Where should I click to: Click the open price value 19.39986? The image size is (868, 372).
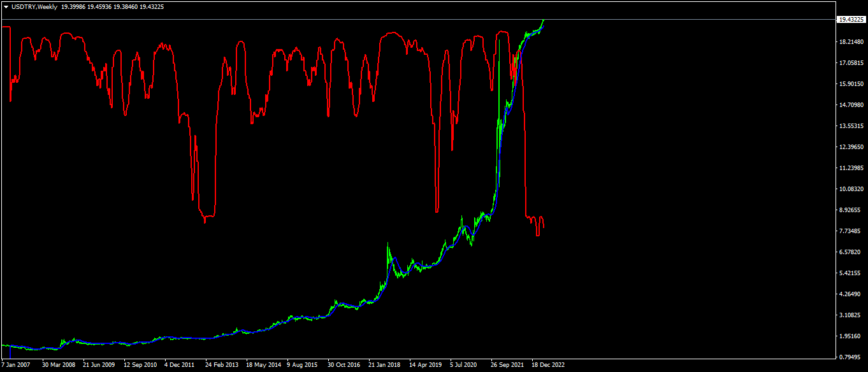pos(73,7)
